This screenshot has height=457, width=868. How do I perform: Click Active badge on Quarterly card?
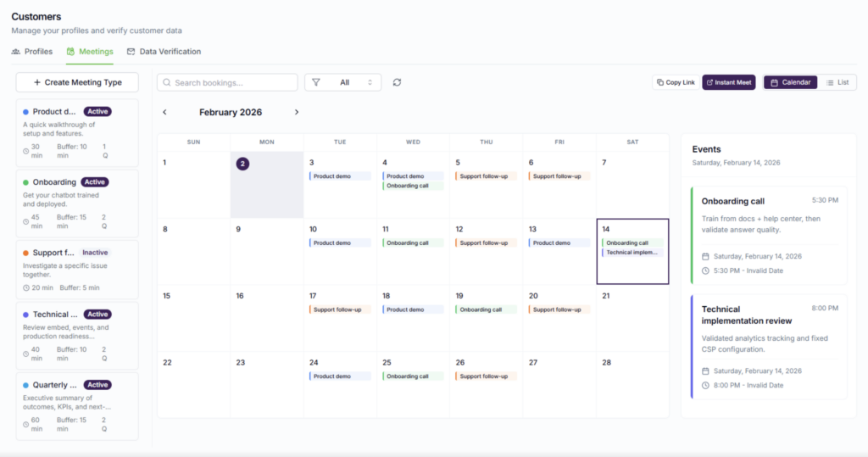click(97, 385)
